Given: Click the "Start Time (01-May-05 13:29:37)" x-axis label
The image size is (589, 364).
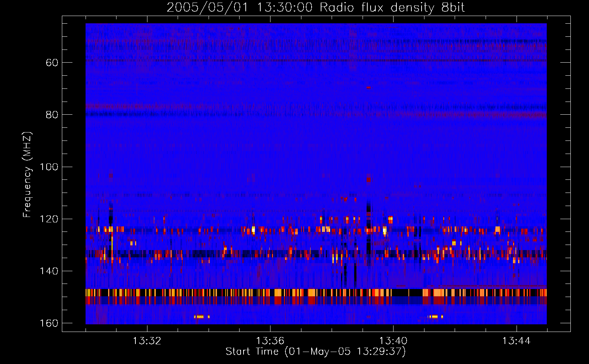Looking at the screenshot, I should pyautogui.click(x=316, y=352).
